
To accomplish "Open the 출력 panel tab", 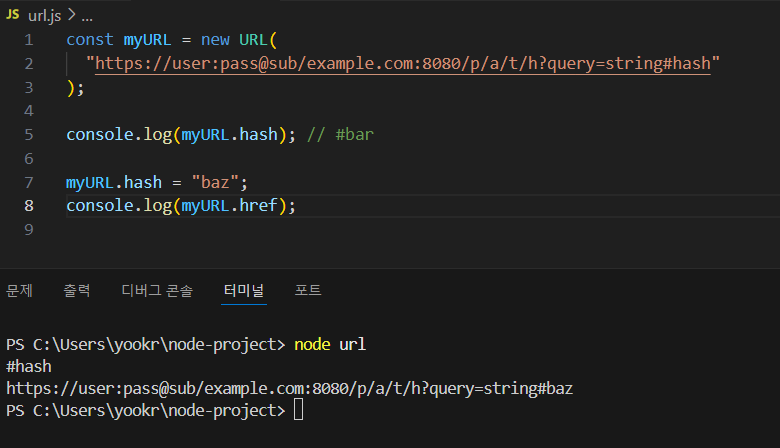I will click(x=77, y=290).
